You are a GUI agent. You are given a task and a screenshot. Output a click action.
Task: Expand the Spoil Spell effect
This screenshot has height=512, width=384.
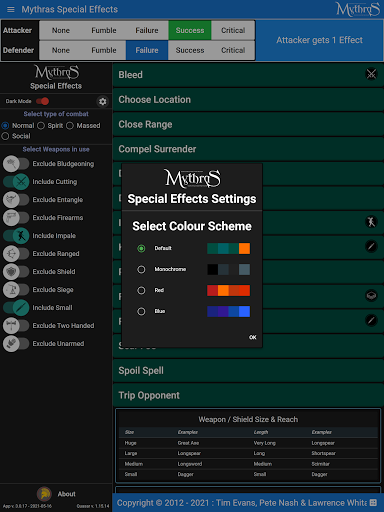(x=248, y=371)
